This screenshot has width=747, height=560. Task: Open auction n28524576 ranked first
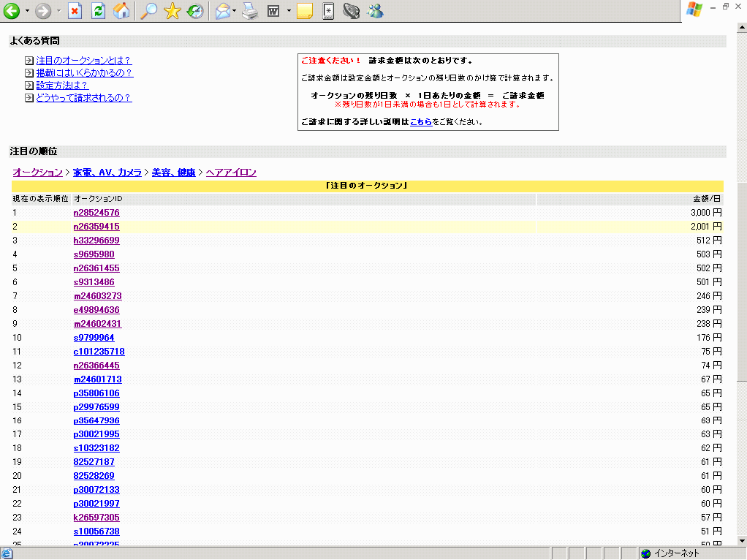(x=96, y=213)
